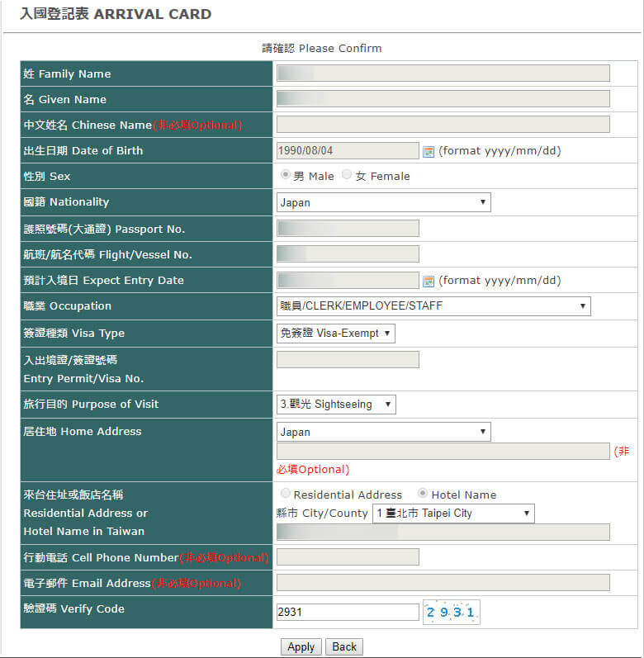Select the Male radio button
Image resolution: width=644 pixels, height=658 pixels.
click(286, 174)
